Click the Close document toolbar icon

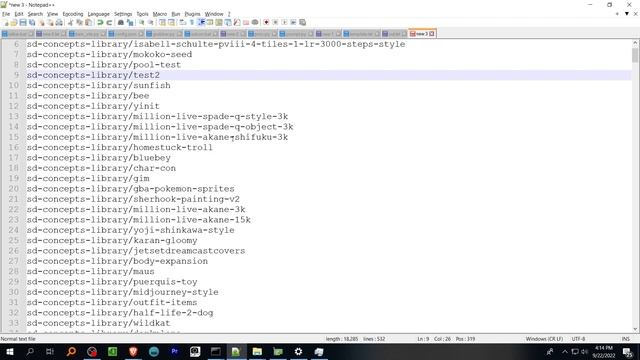click(41, 22)
